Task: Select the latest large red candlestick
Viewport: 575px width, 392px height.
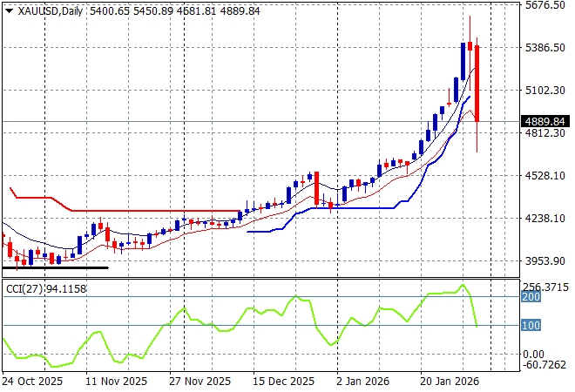Action: coord(477,83)
